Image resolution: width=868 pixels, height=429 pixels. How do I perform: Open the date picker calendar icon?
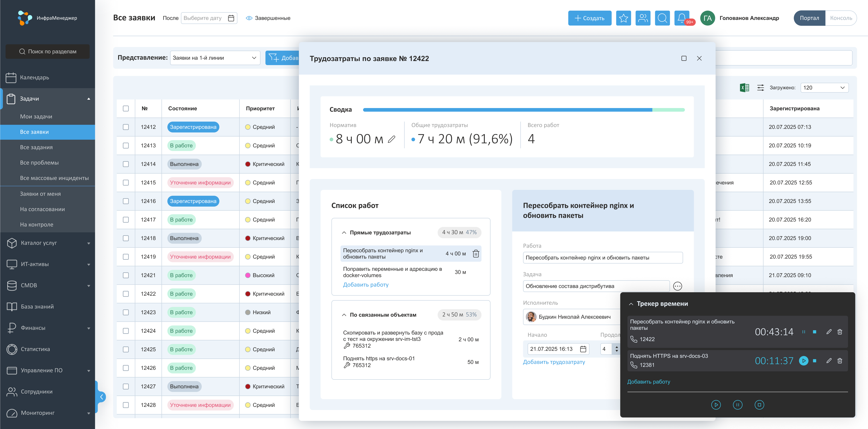(x=231, y=18)
